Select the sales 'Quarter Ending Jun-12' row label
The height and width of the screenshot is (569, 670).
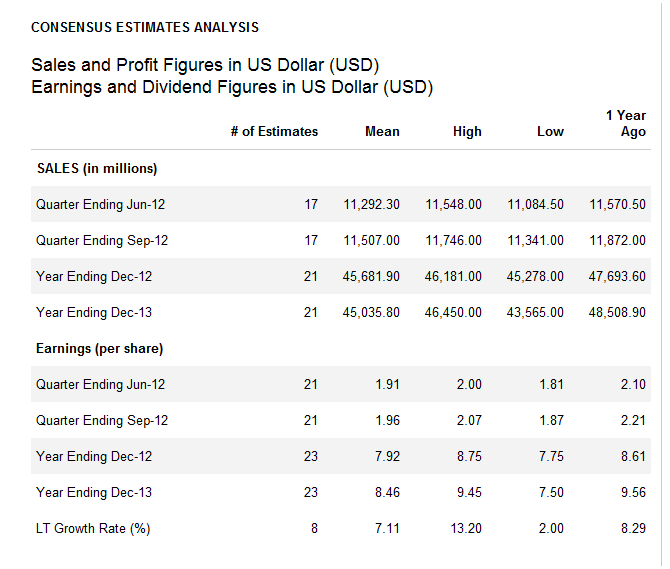click(x=100, y=204)
